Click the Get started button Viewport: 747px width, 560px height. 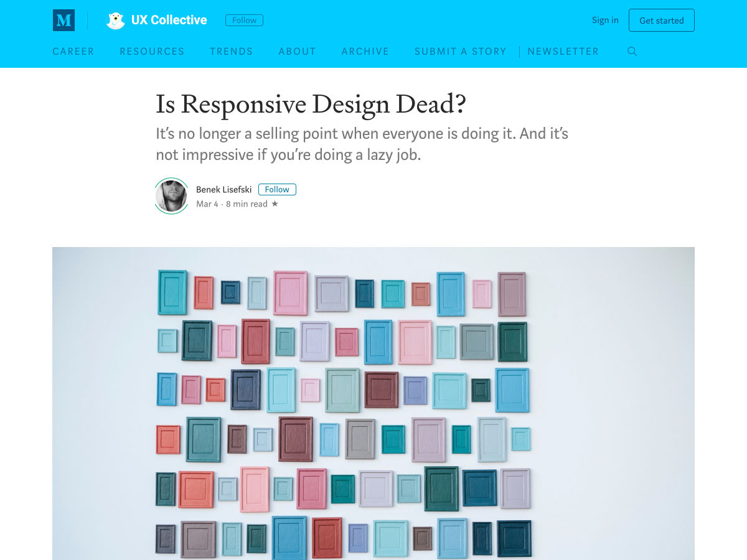[662, 21]
